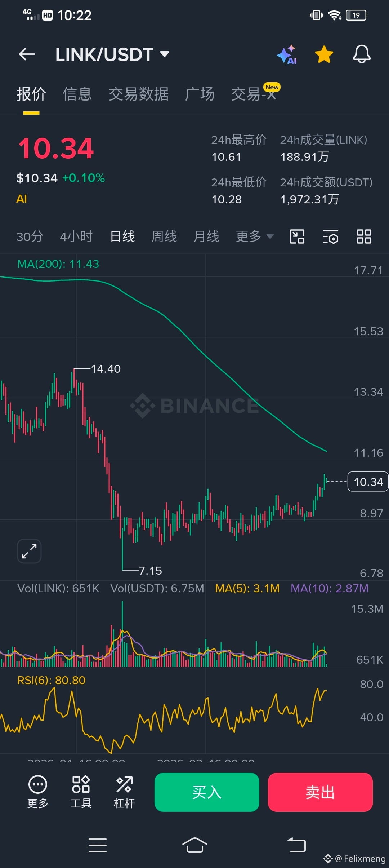The height and width of the screenshot is (868, 389).
Task: Go back with the arrow icon
Action: [x=27, y=54]
